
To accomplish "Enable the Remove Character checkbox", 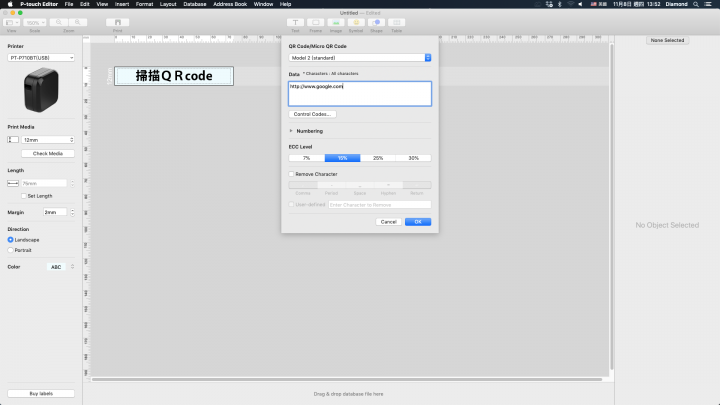I will (291, 174).
